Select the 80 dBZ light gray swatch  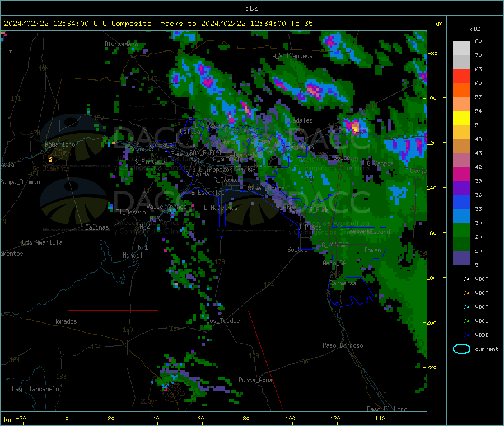[461, 48]
